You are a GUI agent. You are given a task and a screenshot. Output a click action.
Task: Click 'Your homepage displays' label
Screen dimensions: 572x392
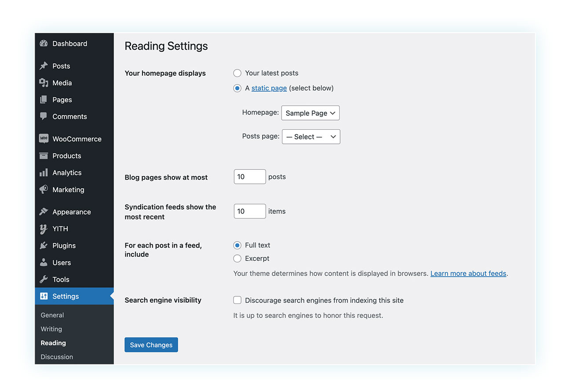(165, 73)
